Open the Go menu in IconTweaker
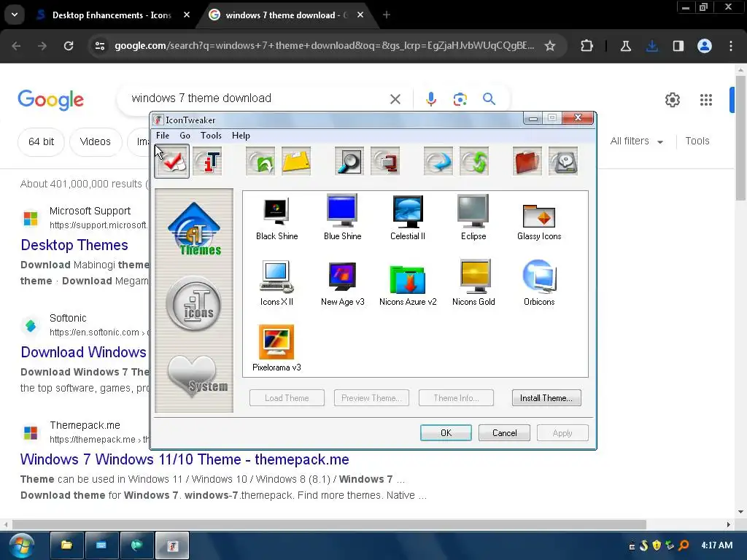 click(185, 135)
